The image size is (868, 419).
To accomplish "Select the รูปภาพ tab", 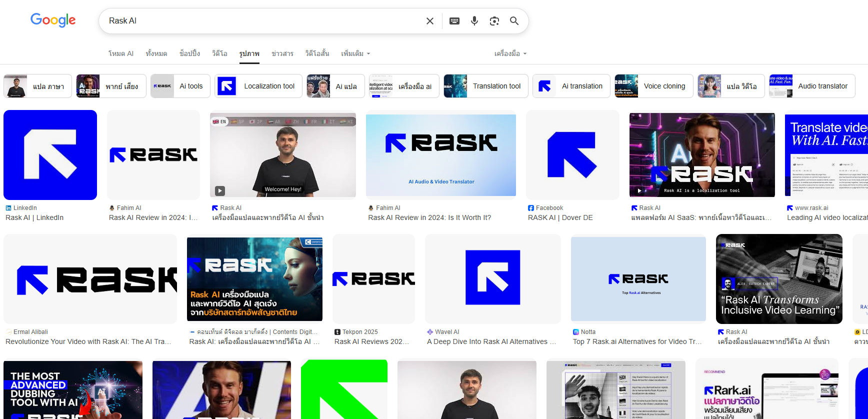I will pyautogui.click(x=249, y=53).
